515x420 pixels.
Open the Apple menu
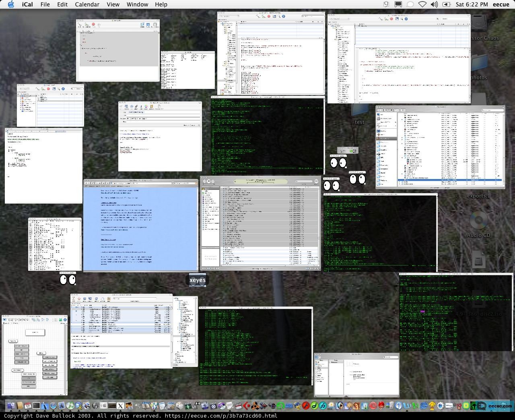[11, 4]
